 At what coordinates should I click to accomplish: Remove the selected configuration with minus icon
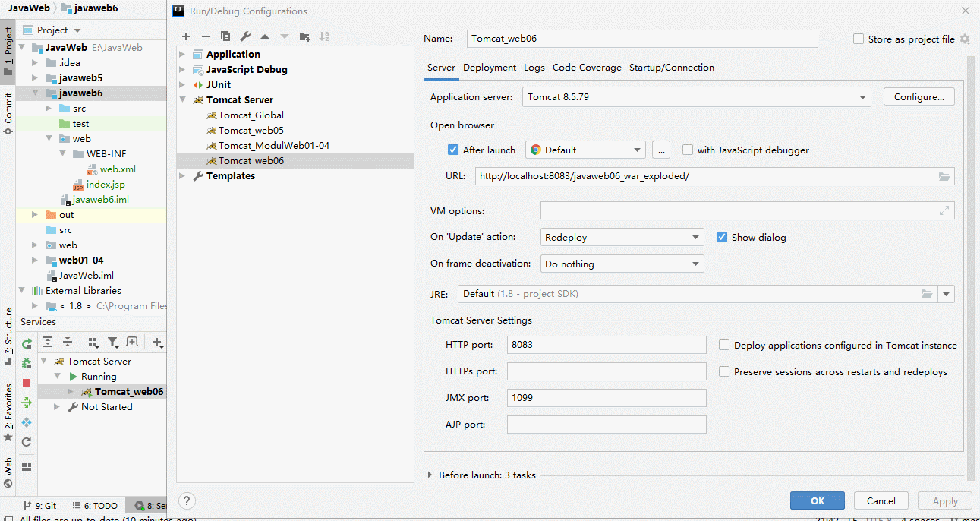pyautogui.click(x=206, y=36)
